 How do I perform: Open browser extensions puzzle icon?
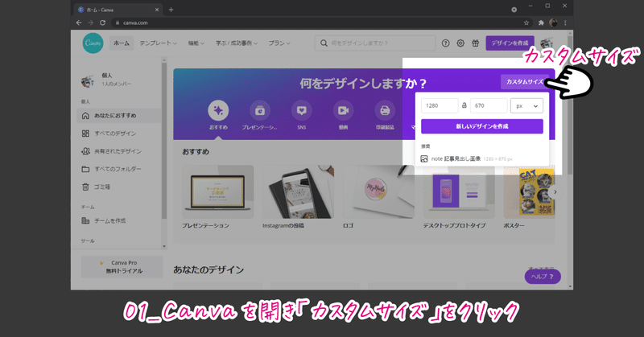tap(541, 23)
